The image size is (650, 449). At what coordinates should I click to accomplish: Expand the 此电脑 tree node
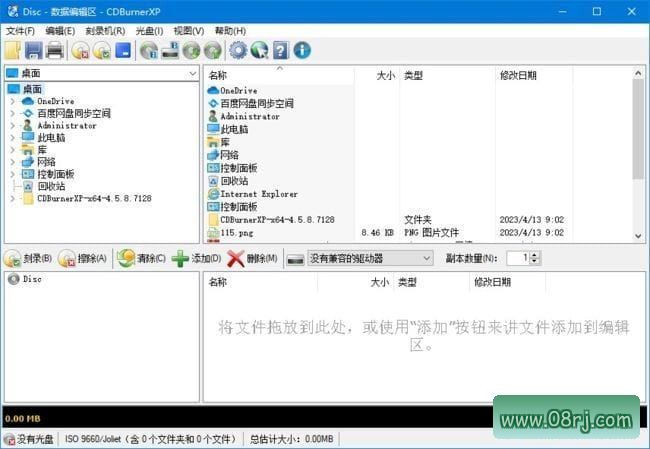coord(12,138)
